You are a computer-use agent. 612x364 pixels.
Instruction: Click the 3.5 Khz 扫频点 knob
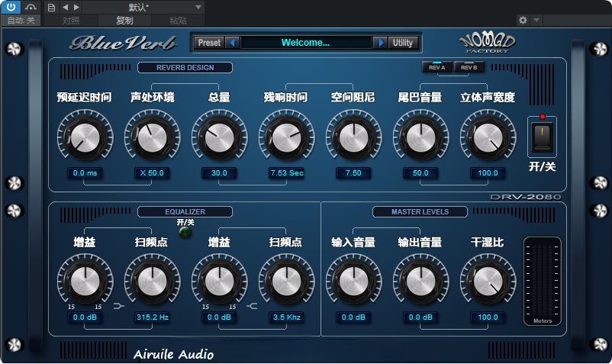point(286,282)
